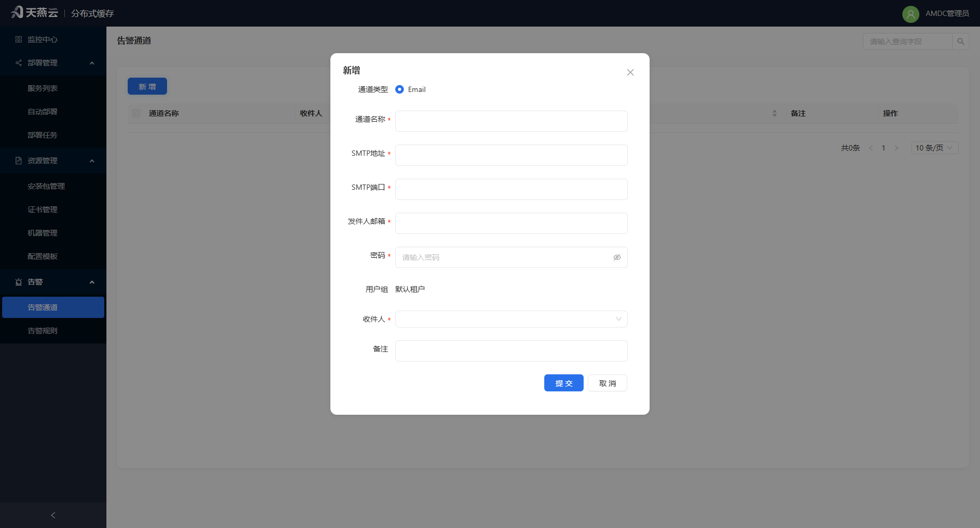
Task: Collapse the sidebar with bottom arrow
Action: (x=53, y=515)
